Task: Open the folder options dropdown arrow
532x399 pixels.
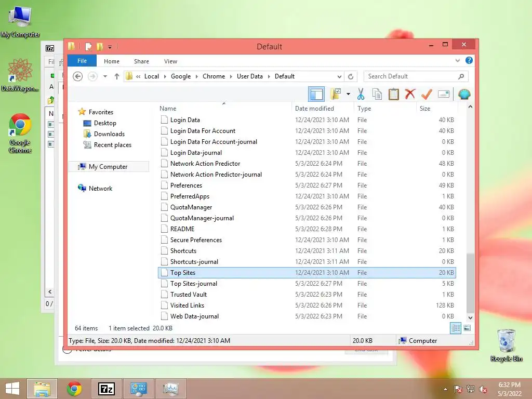Action: click(x=348, y=94)
